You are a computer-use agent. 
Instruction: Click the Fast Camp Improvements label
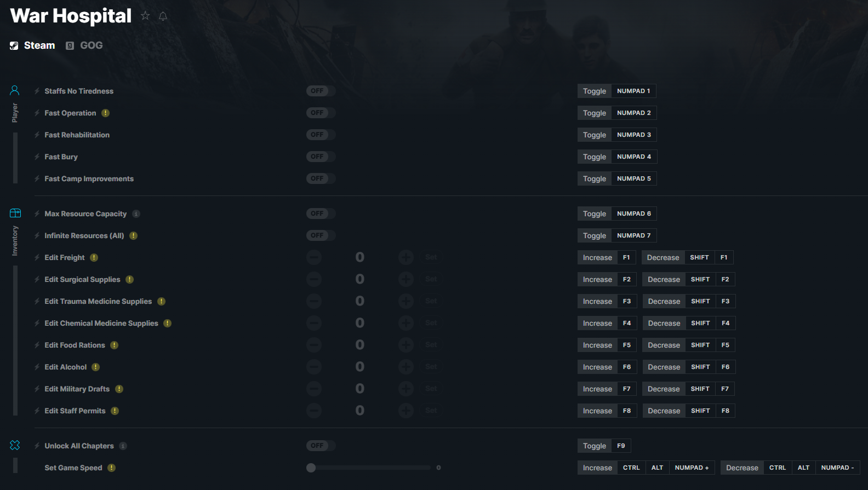coord(89,178)
